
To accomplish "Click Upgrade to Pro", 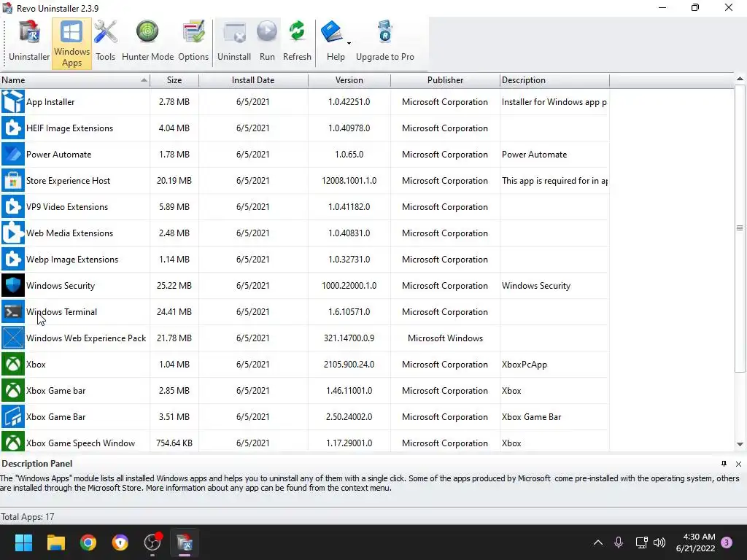I will coord(385,42).
